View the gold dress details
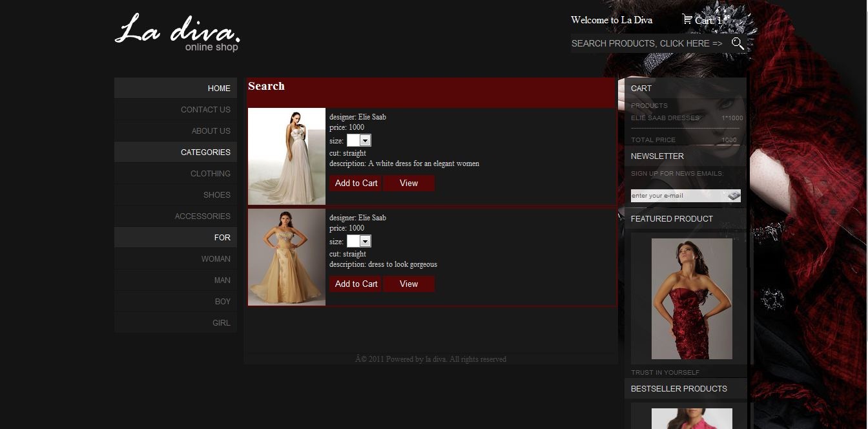Viewport: 868px width, 429px height. click(x=408, y=284)
